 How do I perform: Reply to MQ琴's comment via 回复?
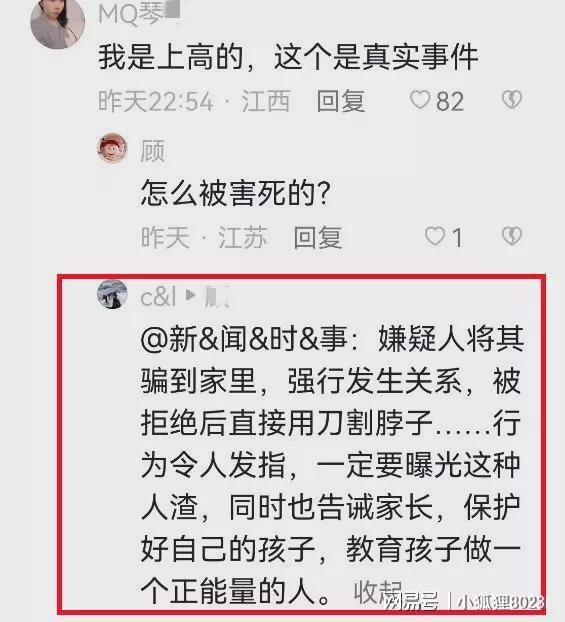pyautogui.click(x=341, y=101)
